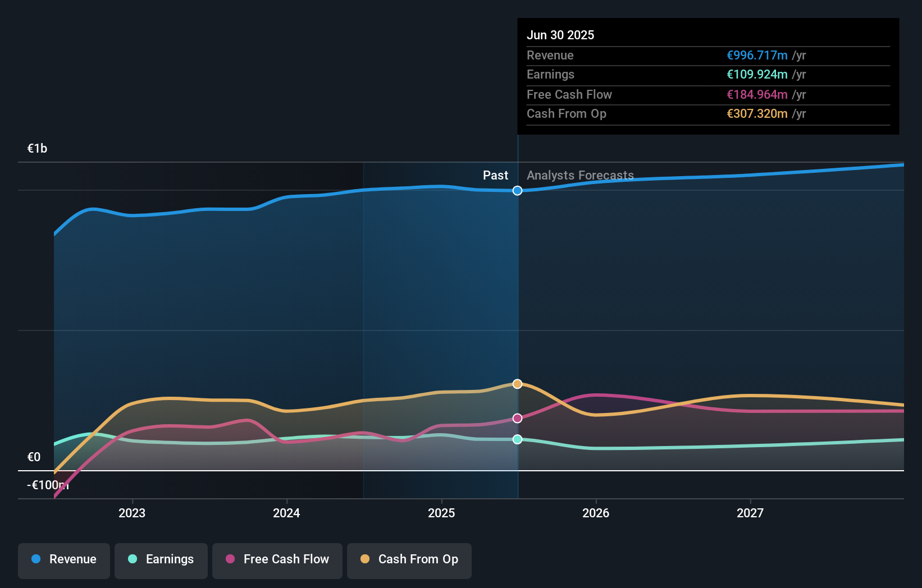Click the €307.320m cash from op value
The width and height of the screenshot is (922, 588).
coord(757,113)
